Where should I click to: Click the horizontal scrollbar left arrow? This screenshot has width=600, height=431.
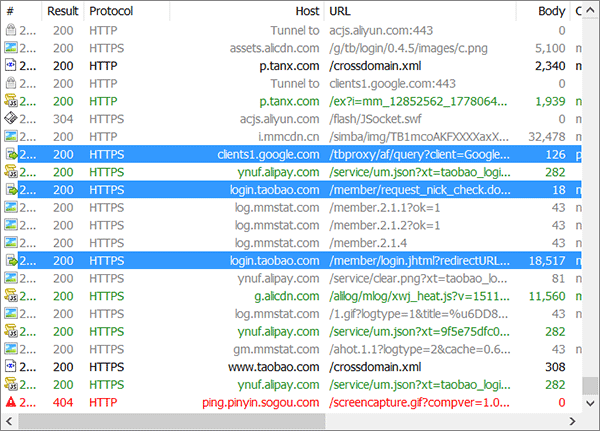pos(9,421)
